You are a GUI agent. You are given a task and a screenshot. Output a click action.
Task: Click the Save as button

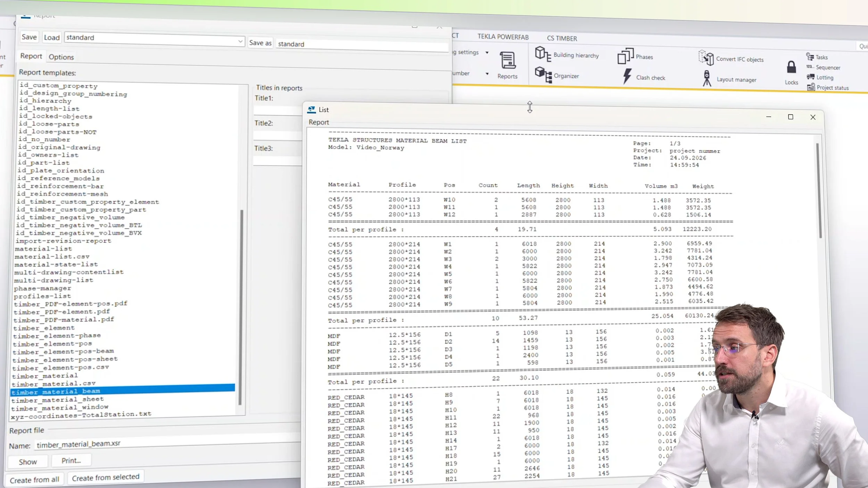point(260,43)
